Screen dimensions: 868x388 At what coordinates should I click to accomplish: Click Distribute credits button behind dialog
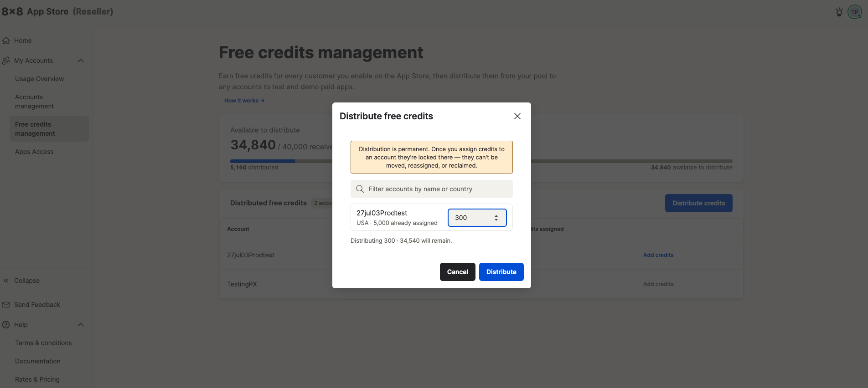699,203
